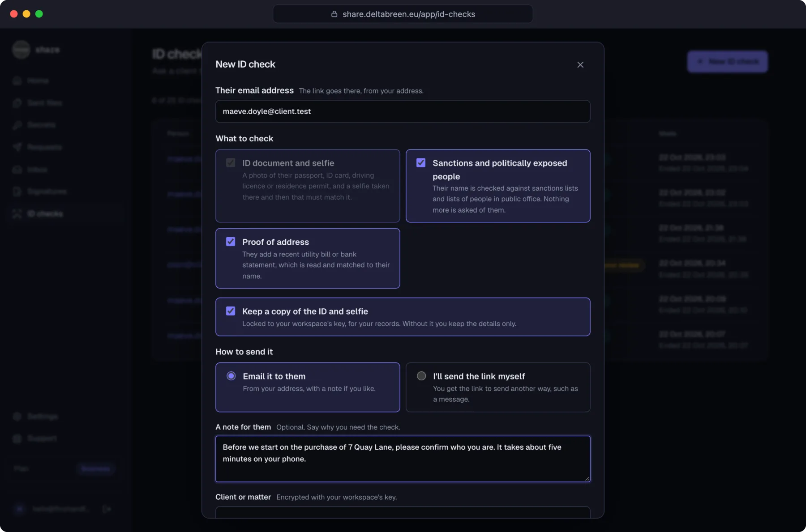This screenshot has width=806, height=532.
Task: Click the hint "The link goes there, from your address."
Action: pos(361,91)
